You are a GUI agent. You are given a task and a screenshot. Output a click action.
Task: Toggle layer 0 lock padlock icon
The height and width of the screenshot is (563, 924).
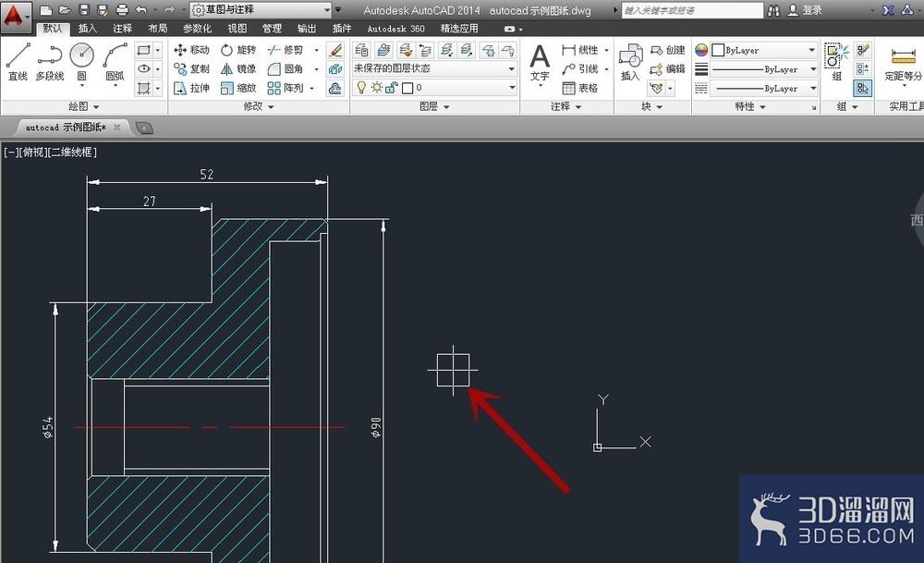[391, 88]
